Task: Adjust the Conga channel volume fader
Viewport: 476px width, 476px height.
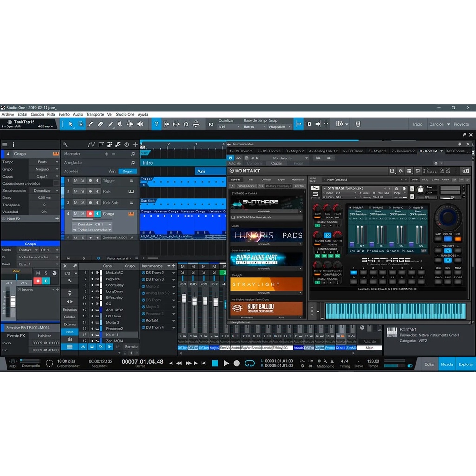Action: [13, 302]
